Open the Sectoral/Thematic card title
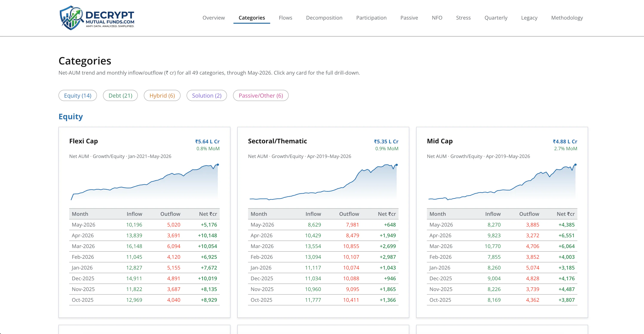 278,141
